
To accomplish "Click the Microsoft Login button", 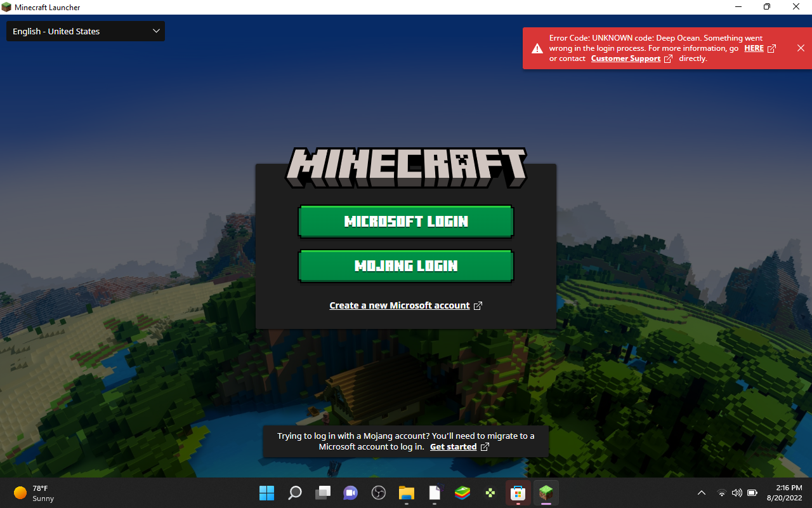I will coord(406,222).
